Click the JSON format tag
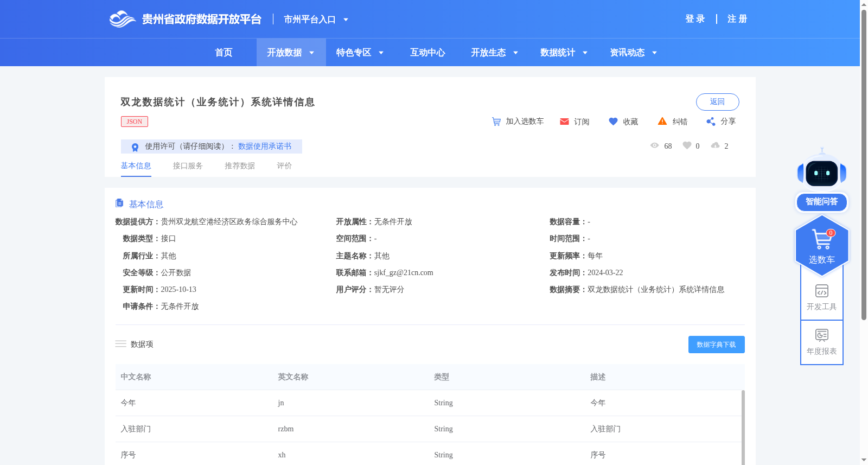The width and height of the screenshot is (868, 465). [x=135, y=122]
